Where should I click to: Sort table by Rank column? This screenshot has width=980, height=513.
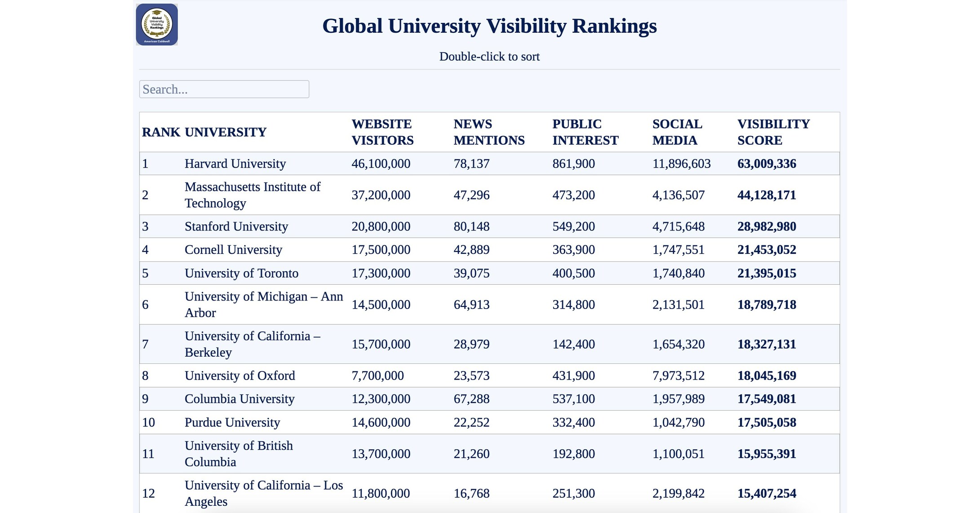(160, 132)
